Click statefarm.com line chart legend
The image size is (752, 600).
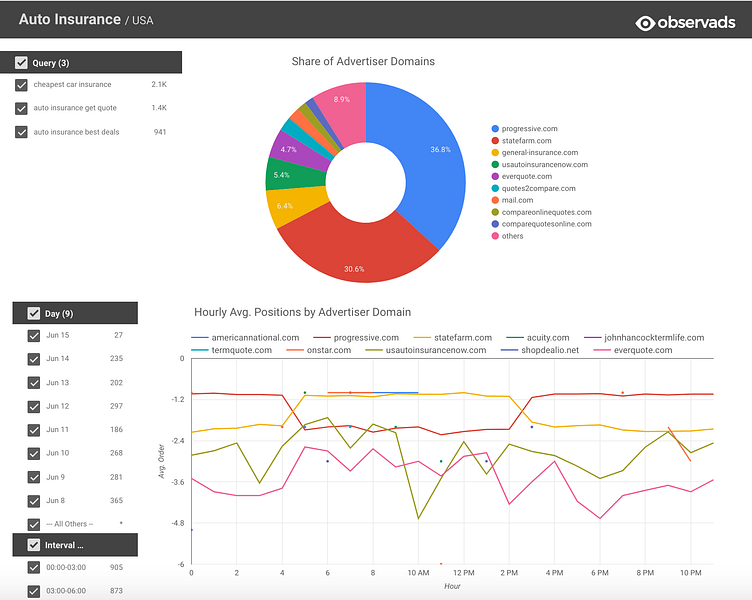point(453,338)
